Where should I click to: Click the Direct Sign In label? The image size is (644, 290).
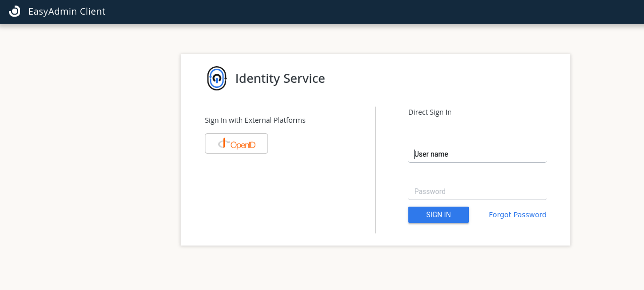click(x=430, y=112)
